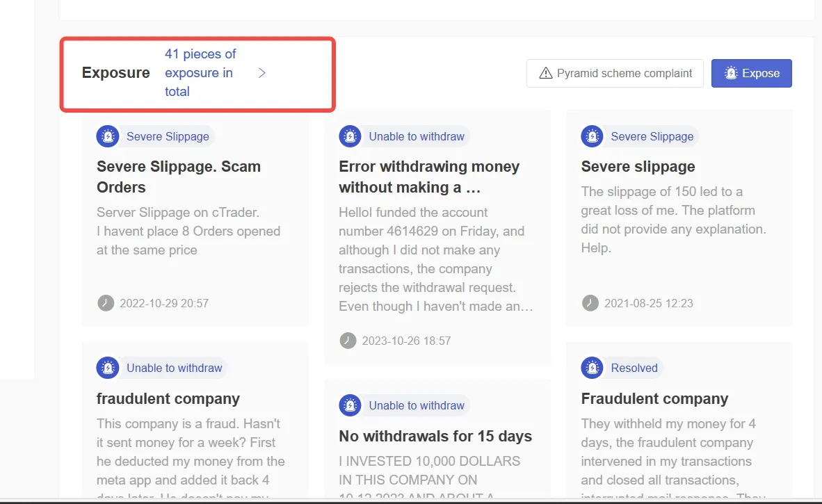Click alarm icon on 'Severe Slippage. Scam Orders' card

click(x=108, y=136)
